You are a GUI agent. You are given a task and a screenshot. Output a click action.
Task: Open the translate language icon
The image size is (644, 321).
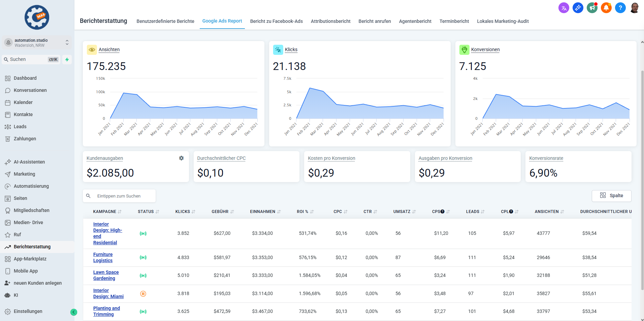564,8
